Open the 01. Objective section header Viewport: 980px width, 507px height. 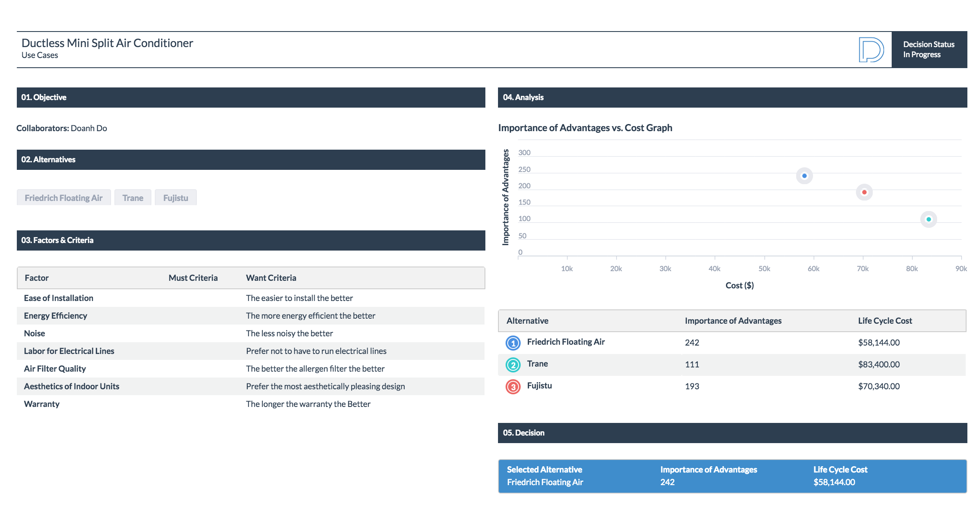[251, 98]
